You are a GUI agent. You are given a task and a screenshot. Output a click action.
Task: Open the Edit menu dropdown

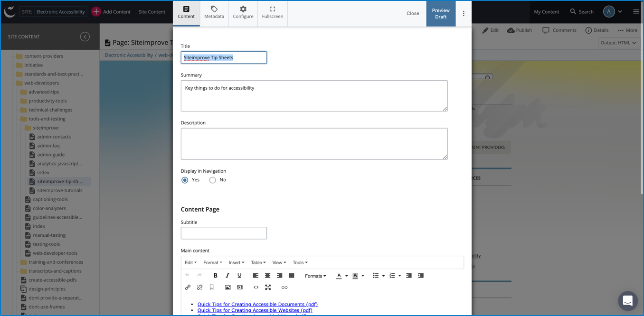(x=190, y=263)
